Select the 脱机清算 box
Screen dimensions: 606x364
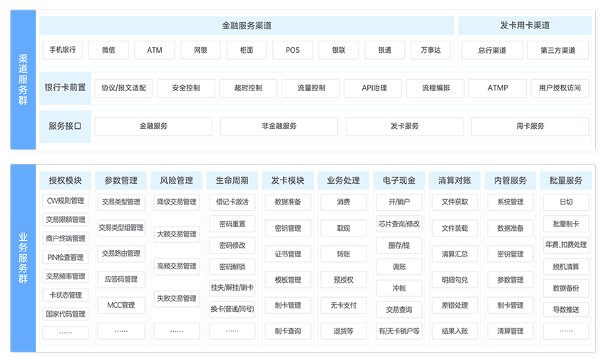tap(566, 266)
